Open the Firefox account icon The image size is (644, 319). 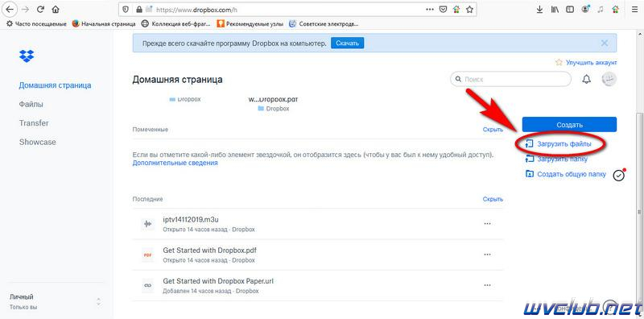pyautogui.click(x=586, y=9)
